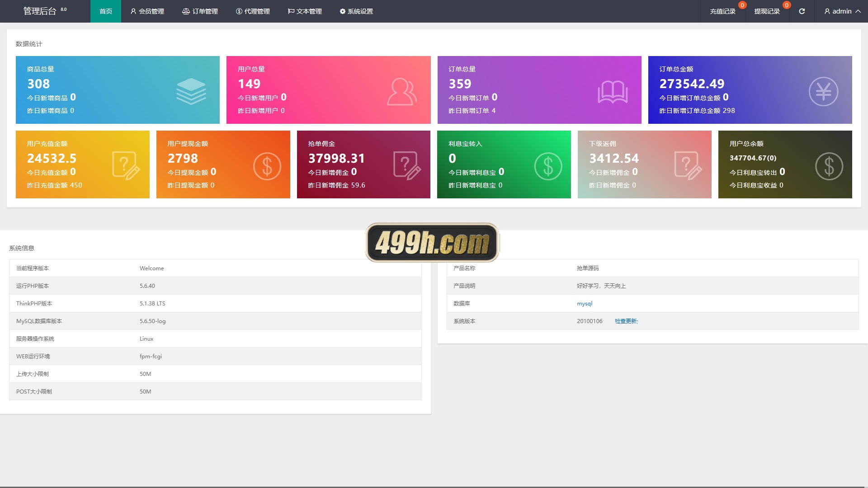Open the 会员管理 menu
This screenshot has width=868, height=488.
pyautogui.click(x=147, y=11)
